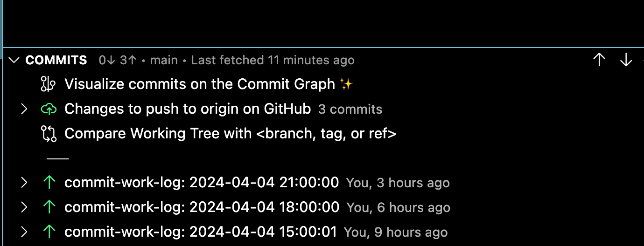Expand the 21:00:00 commit-work-log commit
Viewport: 644px width, 246px height.
click(x=24, y=183)
